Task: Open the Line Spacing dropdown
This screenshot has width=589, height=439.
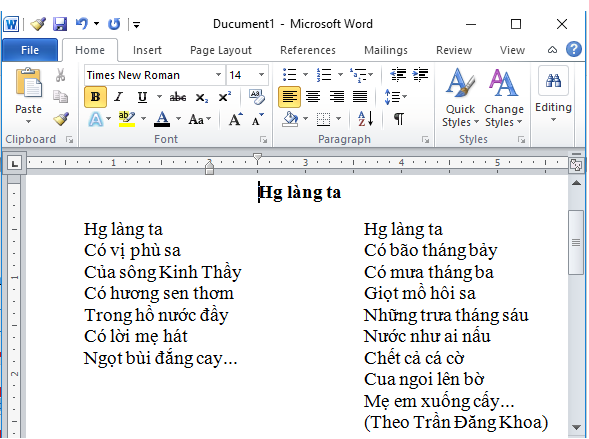Action: (x=395, y=97)
